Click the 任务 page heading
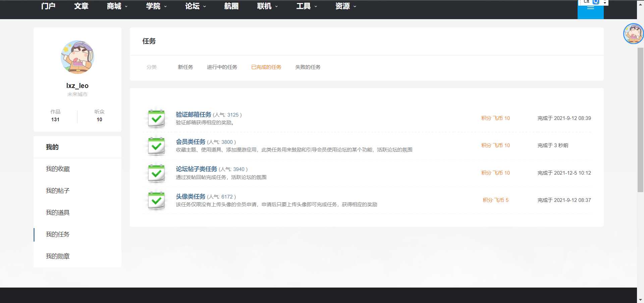Screen dimensions: 644x303 (x=149, y=41)
